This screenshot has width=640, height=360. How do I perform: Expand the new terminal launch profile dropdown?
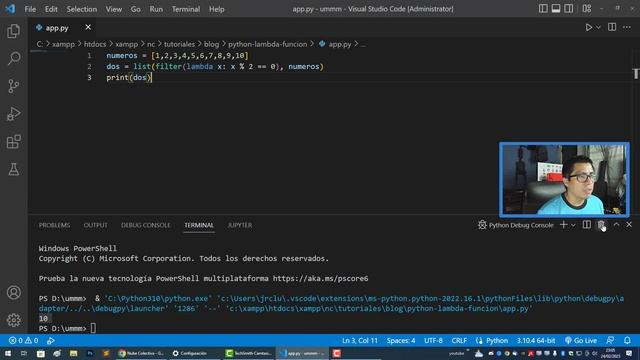tap(573, 225)
